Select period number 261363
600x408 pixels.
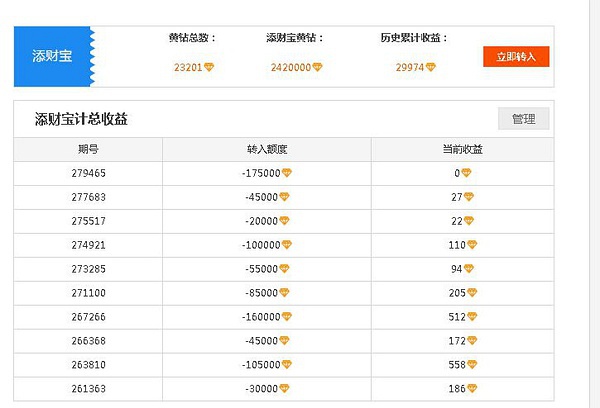tap(88, 389)
